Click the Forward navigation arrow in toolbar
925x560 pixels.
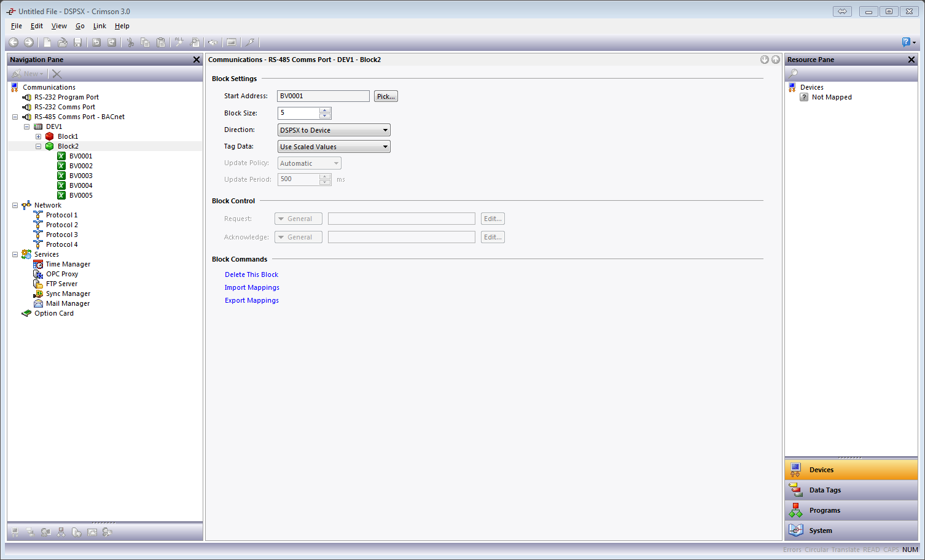click(29, 42)
